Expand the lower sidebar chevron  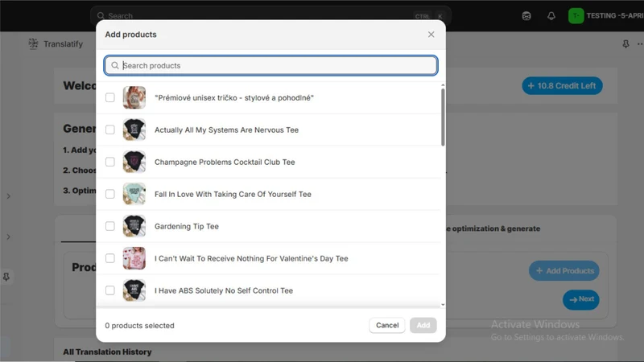coord(8,237)
